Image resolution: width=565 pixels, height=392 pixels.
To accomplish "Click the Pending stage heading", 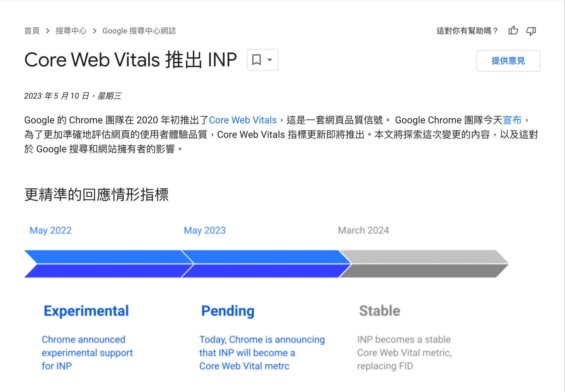I will point(228,311).
